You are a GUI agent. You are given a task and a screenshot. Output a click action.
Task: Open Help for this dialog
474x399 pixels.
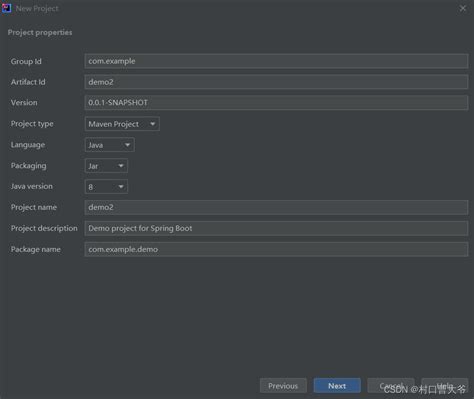[x=445, y=386]
